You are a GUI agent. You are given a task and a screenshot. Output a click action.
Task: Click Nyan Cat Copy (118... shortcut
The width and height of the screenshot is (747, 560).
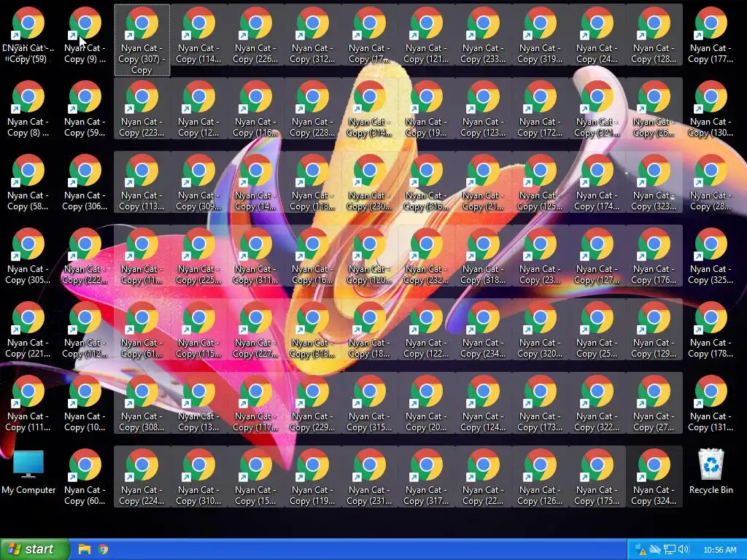312,182
